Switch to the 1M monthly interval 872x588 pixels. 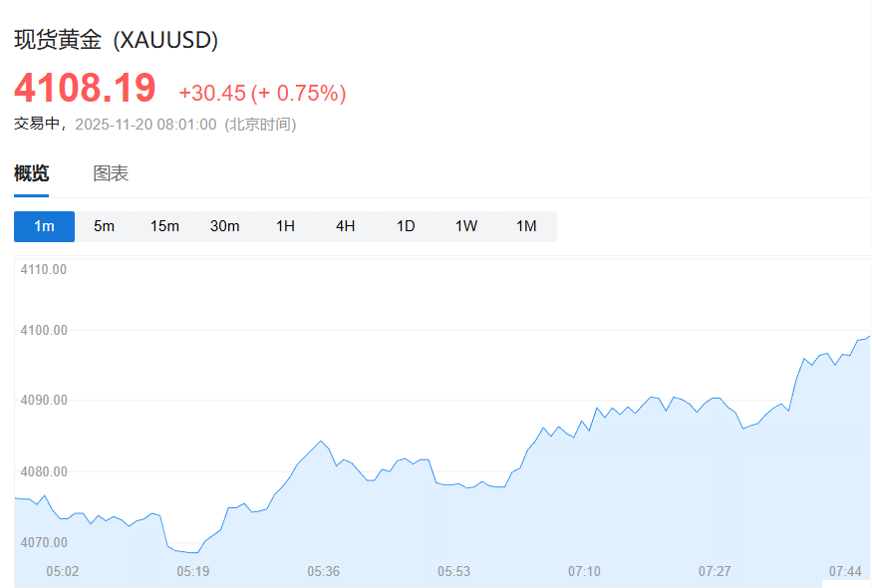(526, 226)
